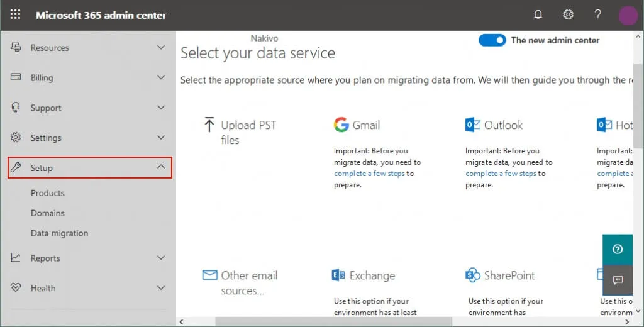Expand the Resources section chevron
Viewport: 644px width, 327px height.
click(x=161, y=48)
